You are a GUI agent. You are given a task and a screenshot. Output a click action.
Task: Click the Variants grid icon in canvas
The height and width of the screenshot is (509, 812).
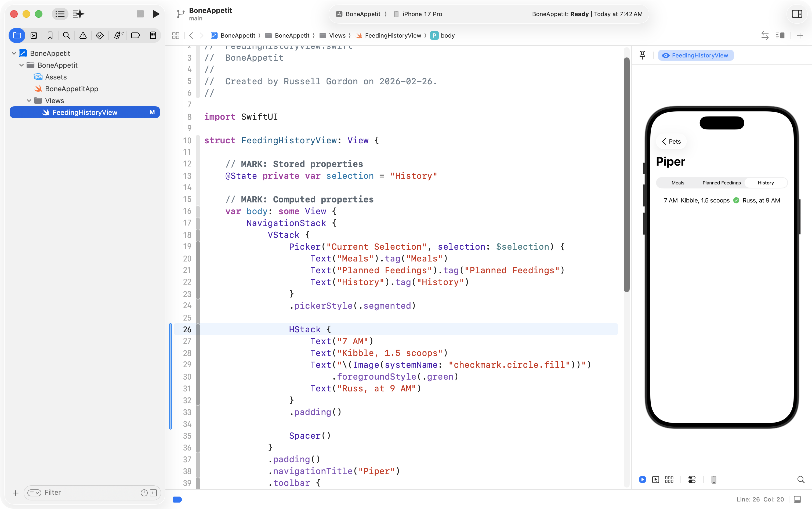tap(669, 479)
